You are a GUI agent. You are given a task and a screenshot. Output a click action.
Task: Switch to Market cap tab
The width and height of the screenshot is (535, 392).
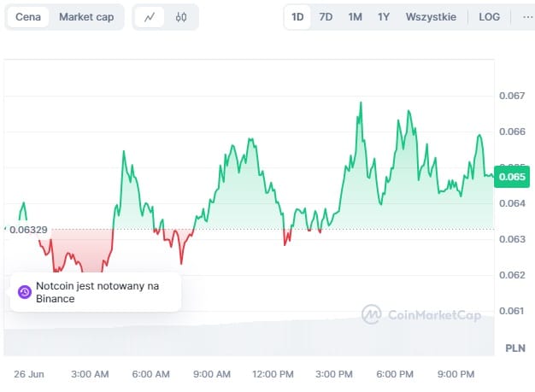(86, 17)
